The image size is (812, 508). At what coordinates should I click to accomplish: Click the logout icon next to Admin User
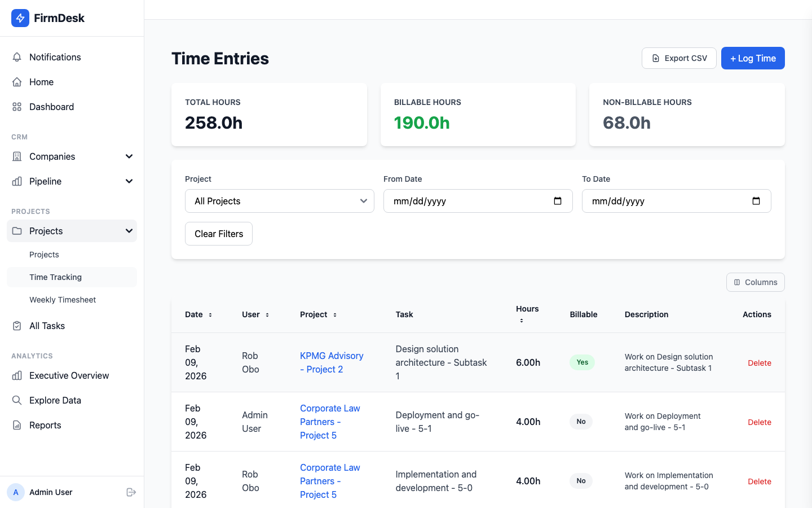pyautogui.click(x=131, y=492)
